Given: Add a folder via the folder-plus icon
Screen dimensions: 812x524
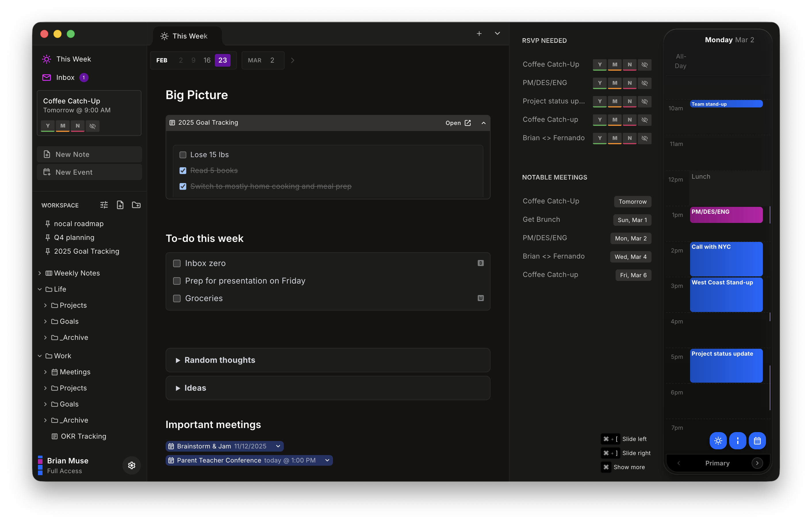Looking at the screenshot, I should (x=136, y=205).
